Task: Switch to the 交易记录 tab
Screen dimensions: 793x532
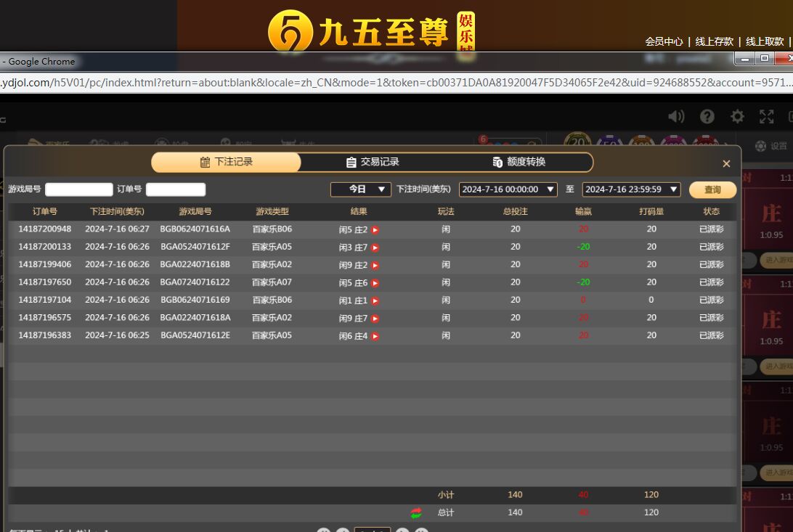Action: [x=373, y=162]
